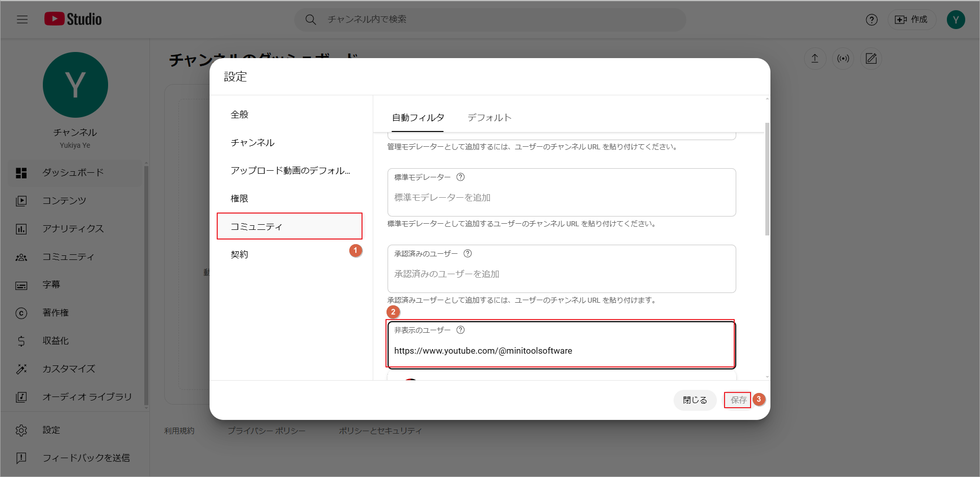Viewport: 980px width, 477px height.
Task: Select コミュニティ in the settings dialog
Action: pyautogui.click(x=290, y=226)
